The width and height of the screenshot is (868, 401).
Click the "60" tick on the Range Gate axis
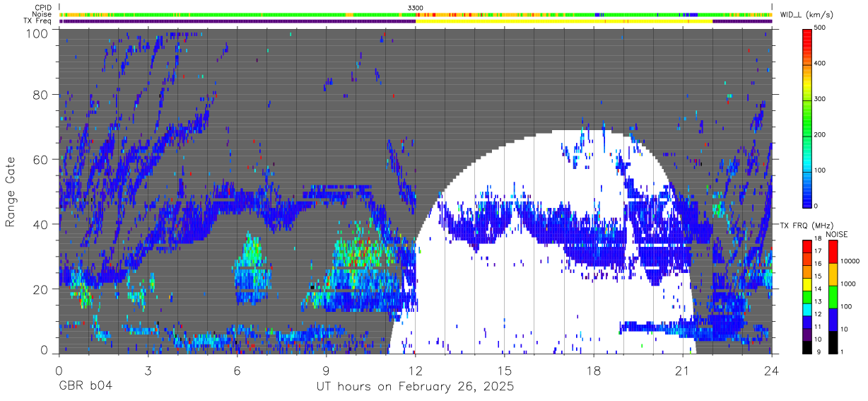pos(42,159)
